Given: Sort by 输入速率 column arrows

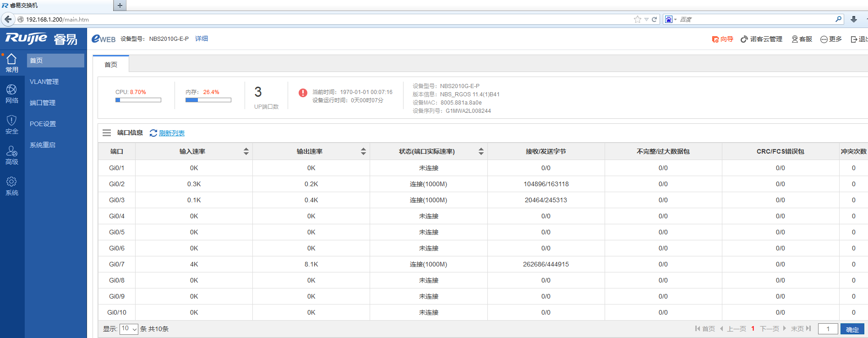Looking at the screenshot, I should pos(246,151).
